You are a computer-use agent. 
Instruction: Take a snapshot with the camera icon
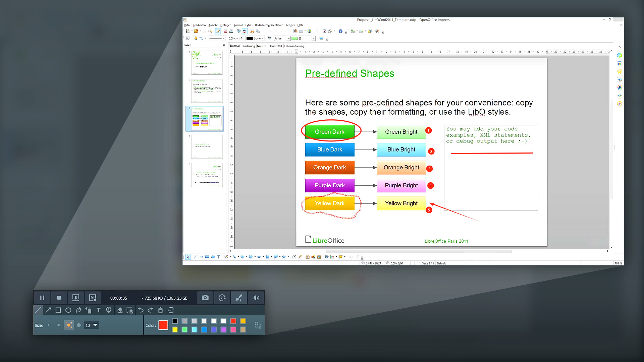pos(205,298)
